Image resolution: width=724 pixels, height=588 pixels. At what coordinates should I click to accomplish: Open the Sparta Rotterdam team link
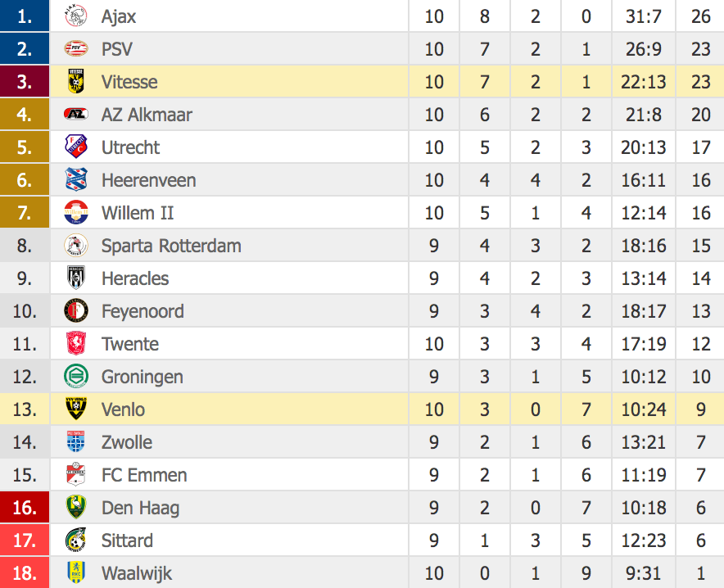click(x=171, y=246)
